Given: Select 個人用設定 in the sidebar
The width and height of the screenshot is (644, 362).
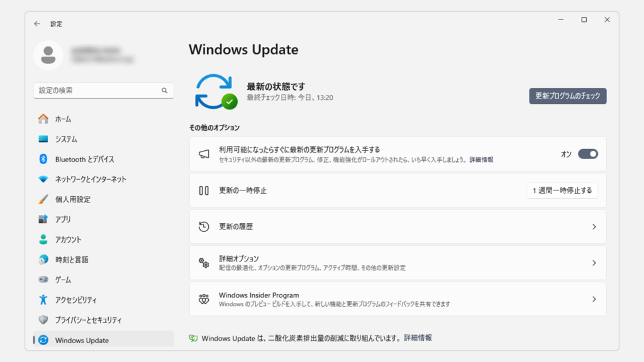Looking at the screenshot, I should click(x=104, y=199).
